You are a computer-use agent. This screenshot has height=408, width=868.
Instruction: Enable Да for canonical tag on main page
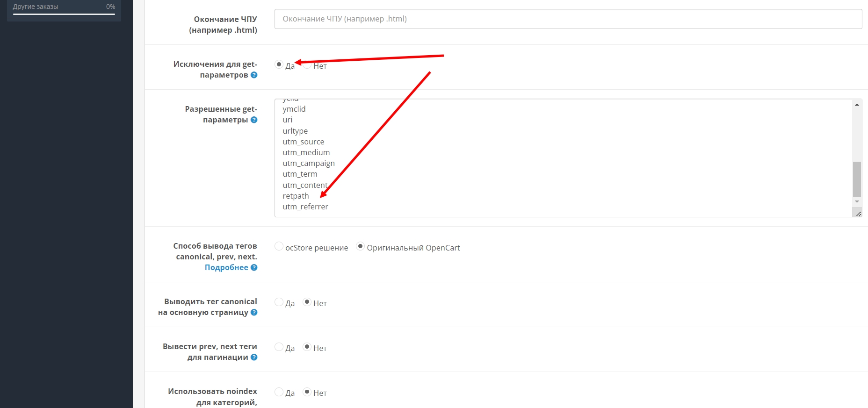pyautogui.click(x=279, y=302)
